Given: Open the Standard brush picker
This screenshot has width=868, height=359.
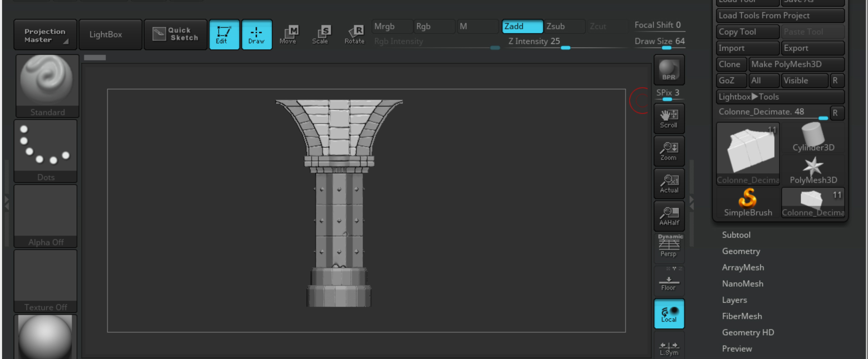Looking at the screenshot, I should [47, 86].
